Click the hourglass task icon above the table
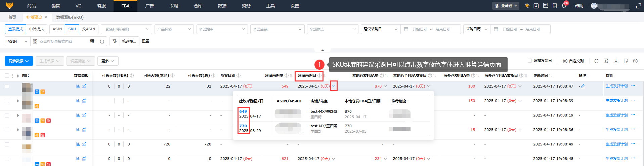This screenshot has height=166, width=644. pos(606,61)
